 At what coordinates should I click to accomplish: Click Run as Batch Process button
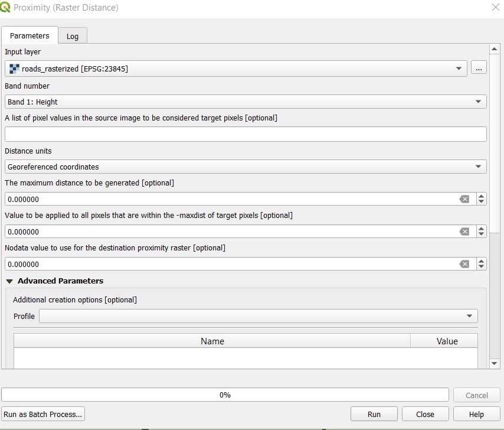43,414
